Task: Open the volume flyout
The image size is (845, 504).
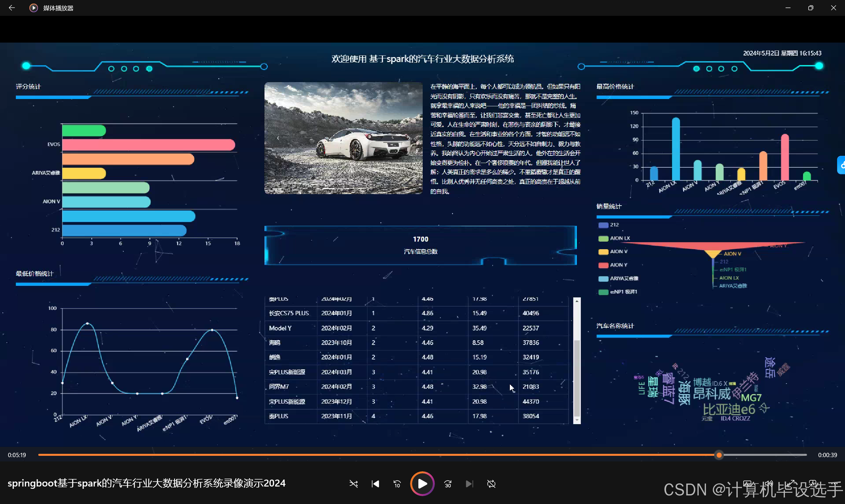Action: (769, 483)
